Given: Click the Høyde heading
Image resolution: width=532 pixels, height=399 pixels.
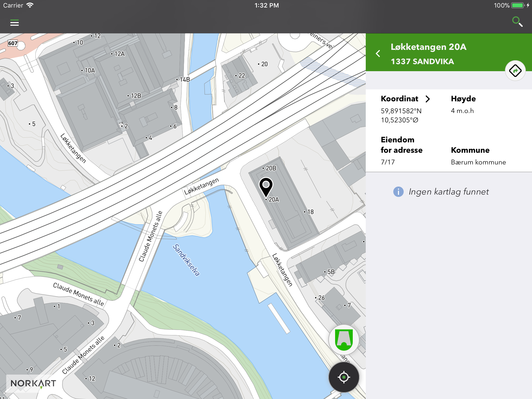Looking at the screenshot, I should click(x=463, y=99).
